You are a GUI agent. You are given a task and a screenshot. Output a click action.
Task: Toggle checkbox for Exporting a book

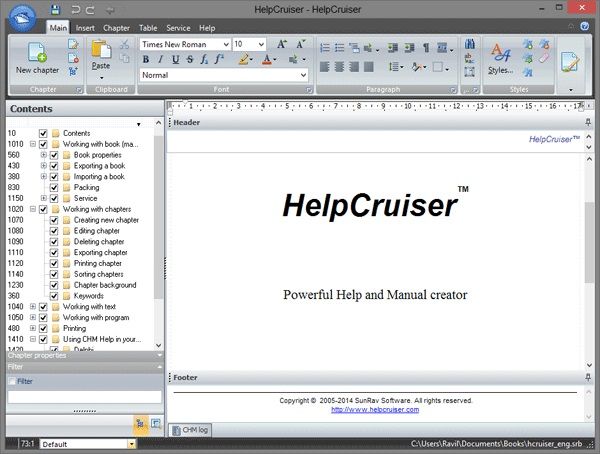(x=54, y=166)
